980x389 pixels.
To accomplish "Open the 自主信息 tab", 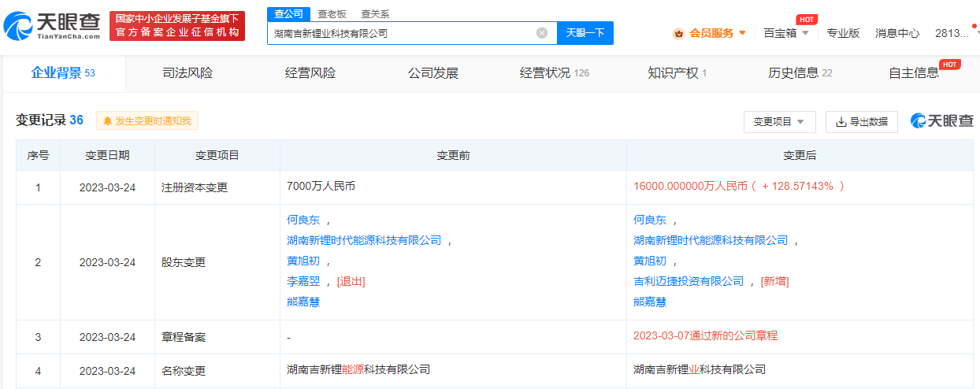I will click(914, 73).
